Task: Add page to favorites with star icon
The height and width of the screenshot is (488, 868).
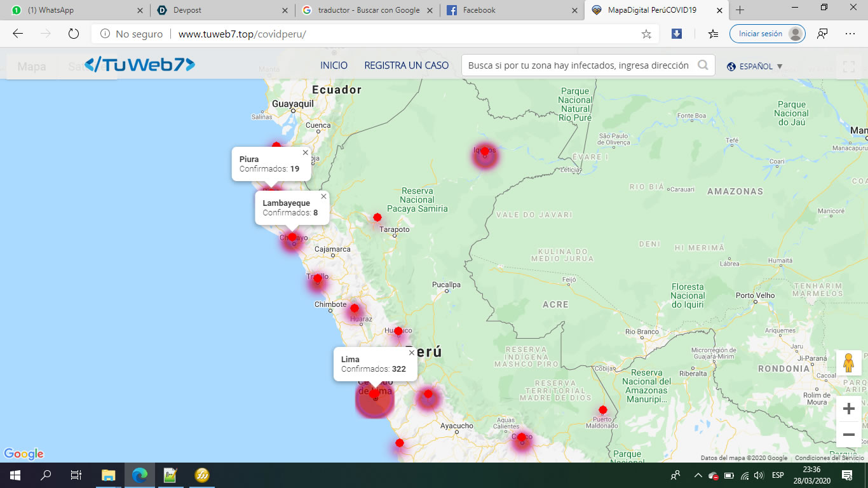Action: [x=646, y=34]
